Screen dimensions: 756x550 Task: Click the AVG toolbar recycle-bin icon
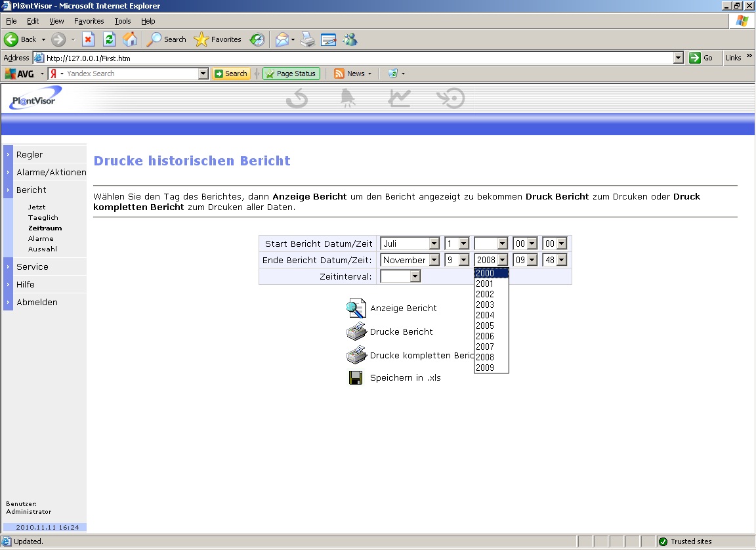tap(393, 74)
